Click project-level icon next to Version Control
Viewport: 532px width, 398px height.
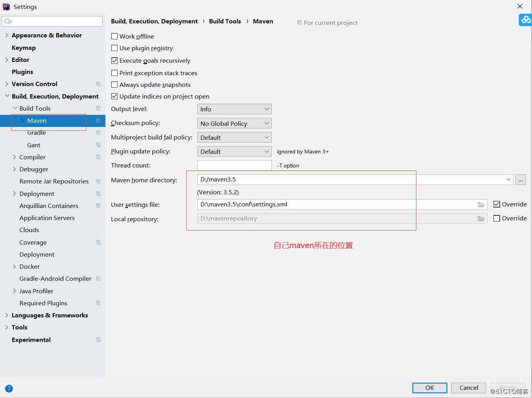point(98,84)
